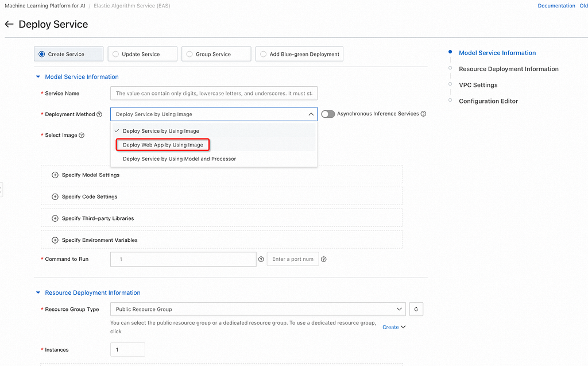Open help icon after Command to Run field
The width and height of the screenshot is (588, 366).
(261, 259)
